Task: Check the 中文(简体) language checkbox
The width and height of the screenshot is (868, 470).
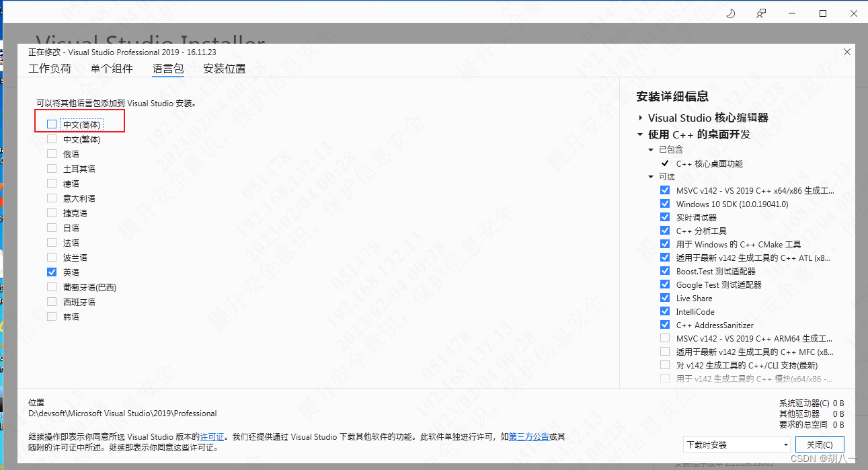Action: 52,124
